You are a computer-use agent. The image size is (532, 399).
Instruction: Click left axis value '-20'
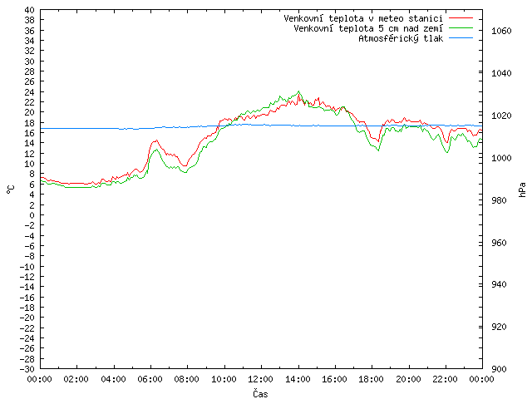coord(27,318)
